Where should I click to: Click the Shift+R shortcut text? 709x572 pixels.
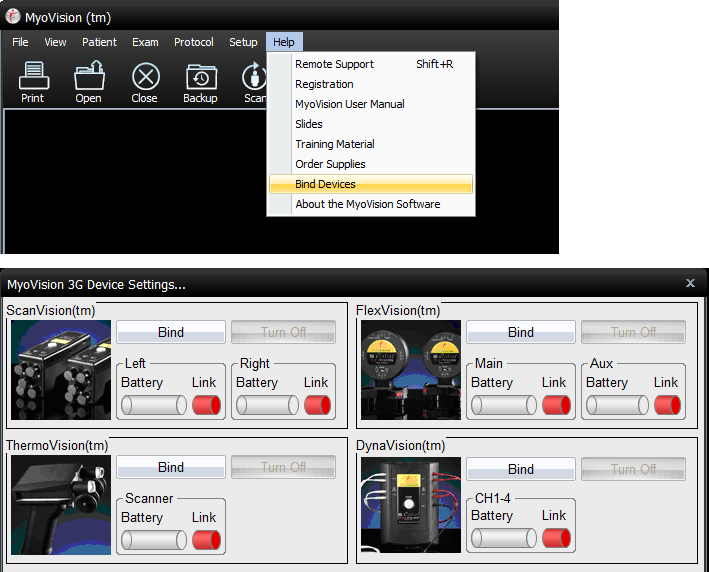435,64
